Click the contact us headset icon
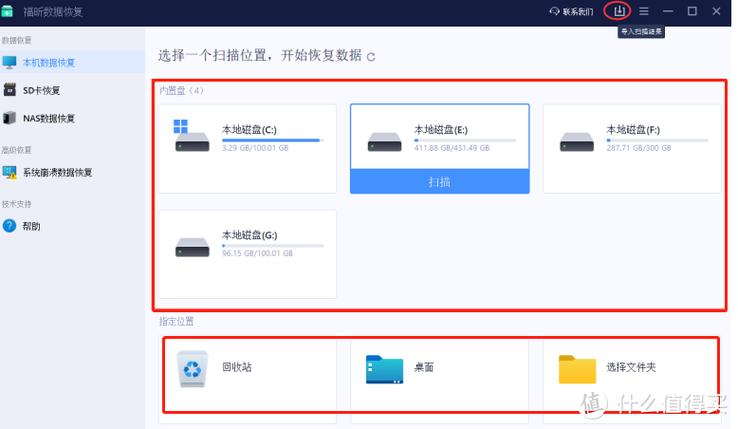 point(554,11)
